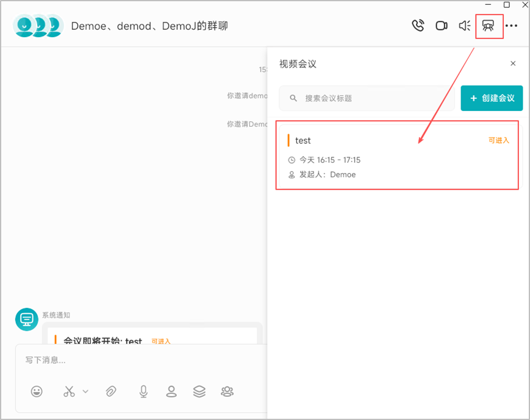Share a contact card via person icon
This screenshot has height=420, width=530.
pyautogui.click(x=171, y=391)
